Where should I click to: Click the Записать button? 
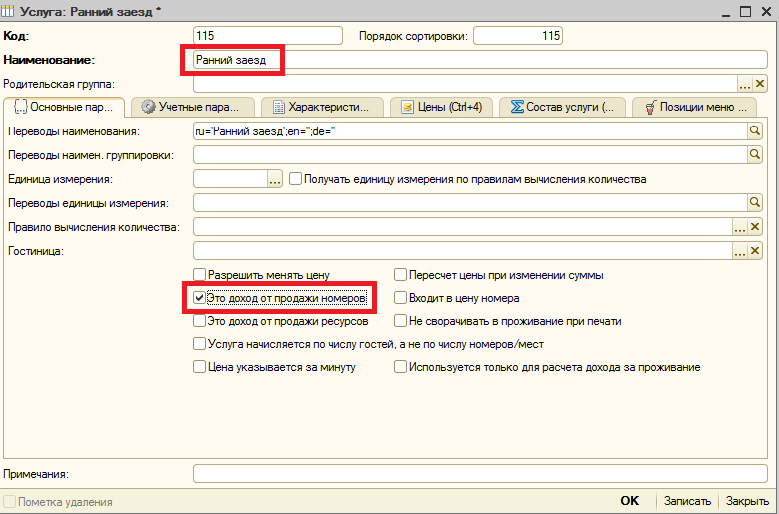tap(687, 501)
